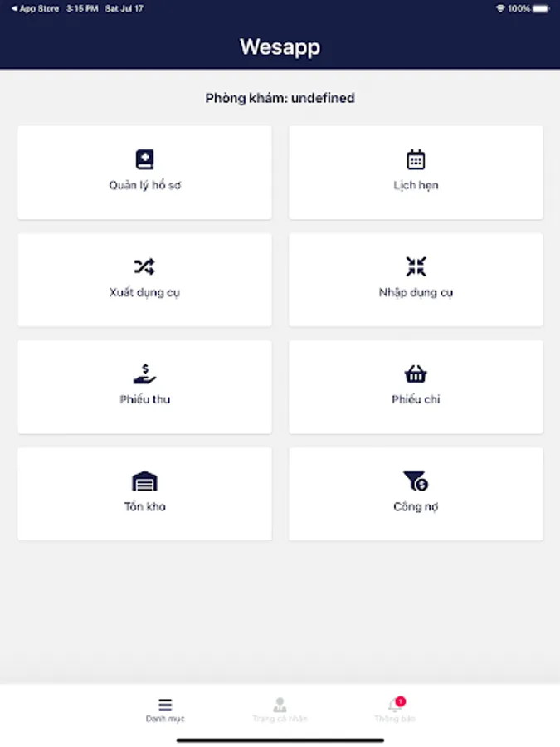Open the Thông báo notifications tab
This screenshot has width=560, height=747.
click(x=395, y=710)
